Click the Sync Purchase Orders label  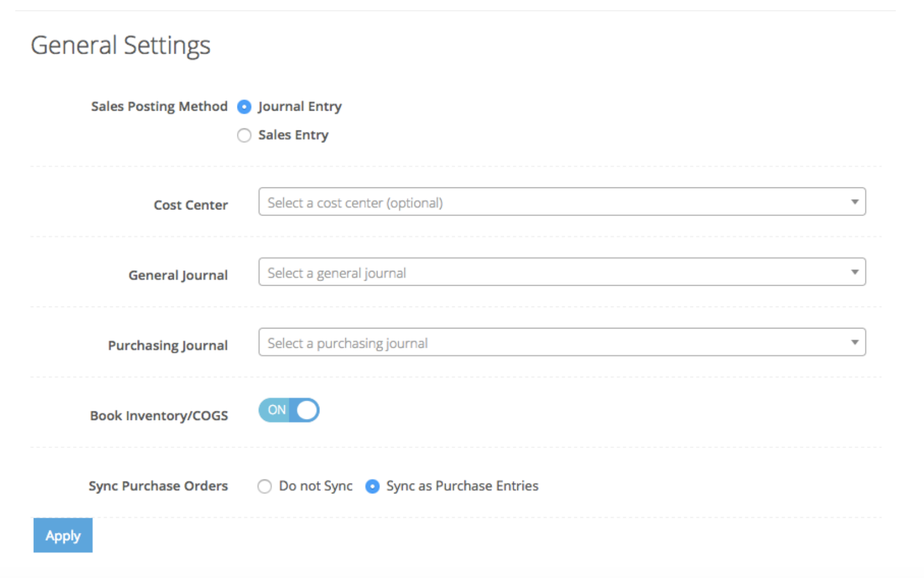coord(158,486)
